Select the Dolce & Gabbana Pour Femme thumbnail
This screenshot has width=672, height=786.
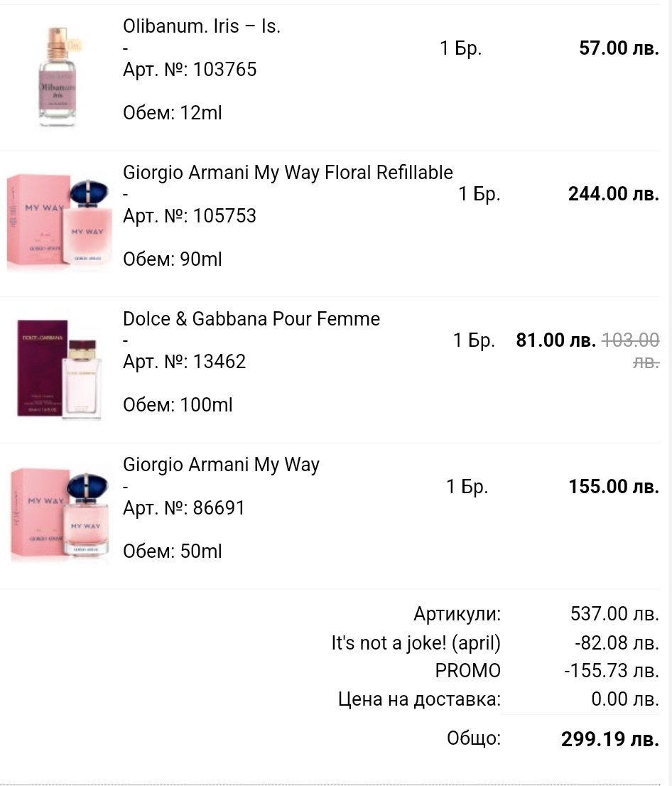point(60,369)
